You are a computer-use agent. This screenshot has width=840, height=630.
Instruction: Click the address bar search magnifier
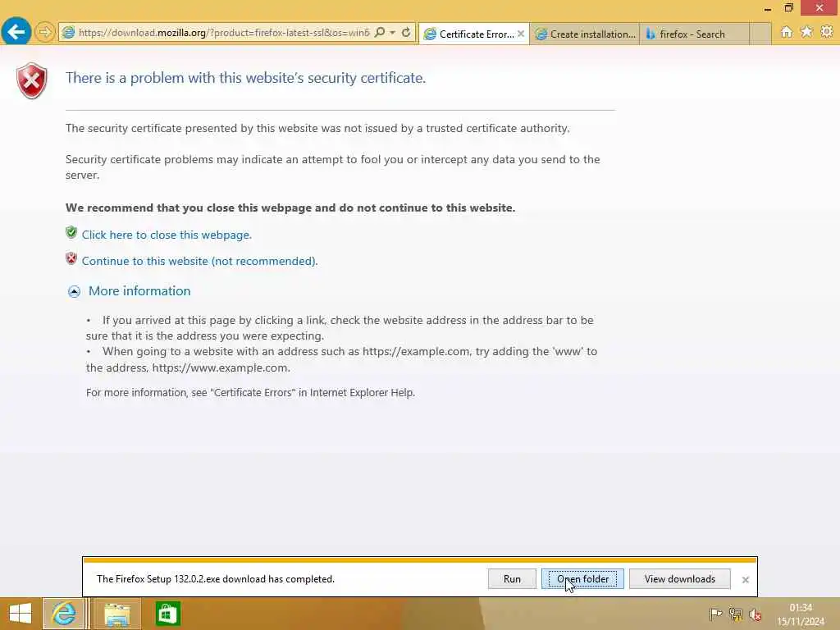pyautogui.click(x=379, y=33)
